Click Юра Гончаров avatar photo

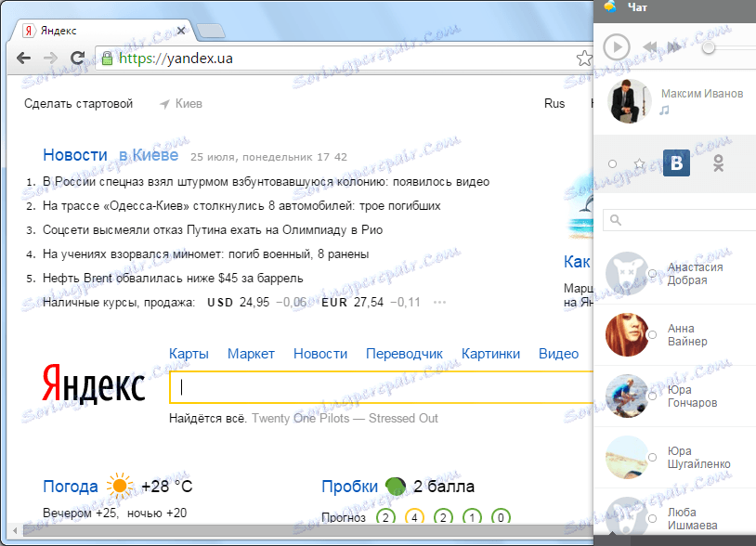pos(627,396)
